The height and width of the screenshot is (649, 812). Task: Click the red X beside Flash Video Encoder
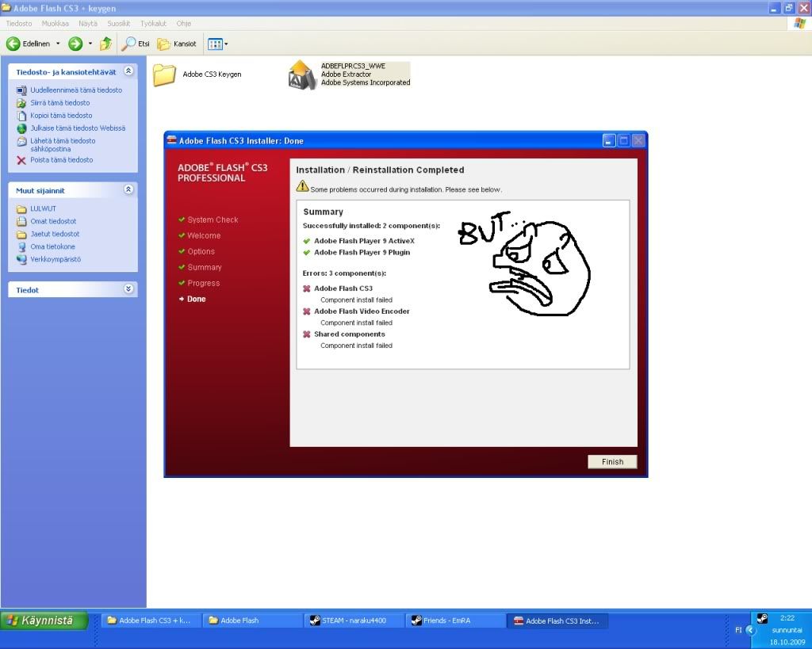tap(307, 311)
